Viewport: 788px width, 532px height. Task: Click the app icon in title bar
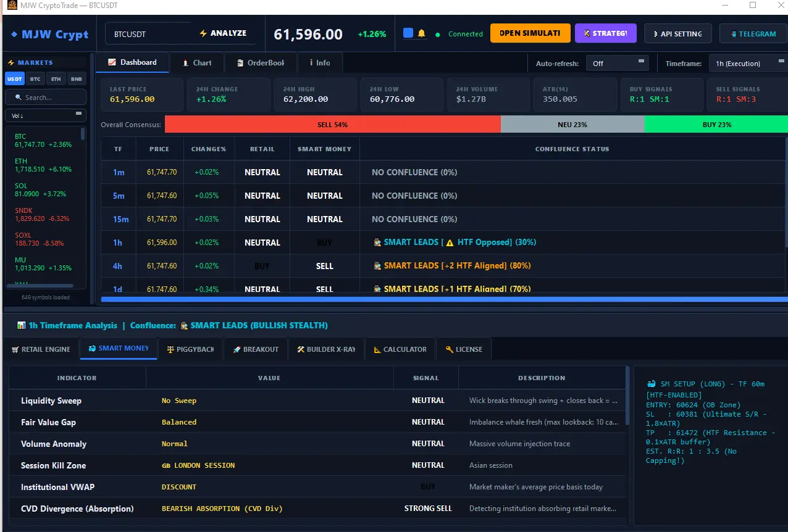click(x=12, y=6)
